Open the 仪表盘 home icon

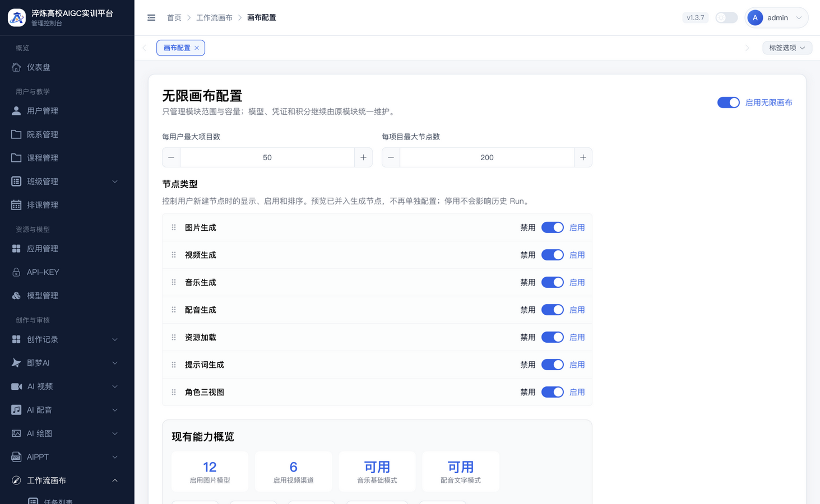16,67
